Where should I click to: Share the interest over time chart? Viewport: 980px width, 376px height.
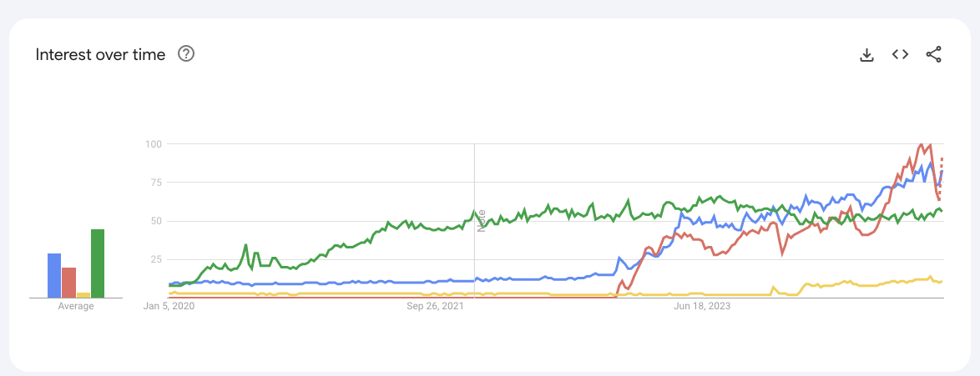coord(934,55)
